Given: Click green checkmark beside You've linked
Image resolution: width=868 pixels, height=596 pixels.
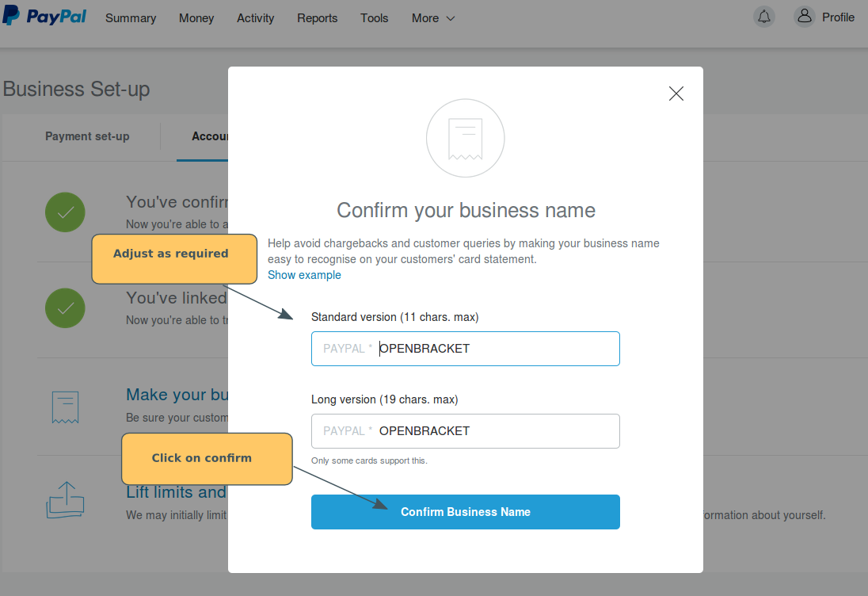Looking at the screenshot, I should pyautogui.click(x=65, y=308).
